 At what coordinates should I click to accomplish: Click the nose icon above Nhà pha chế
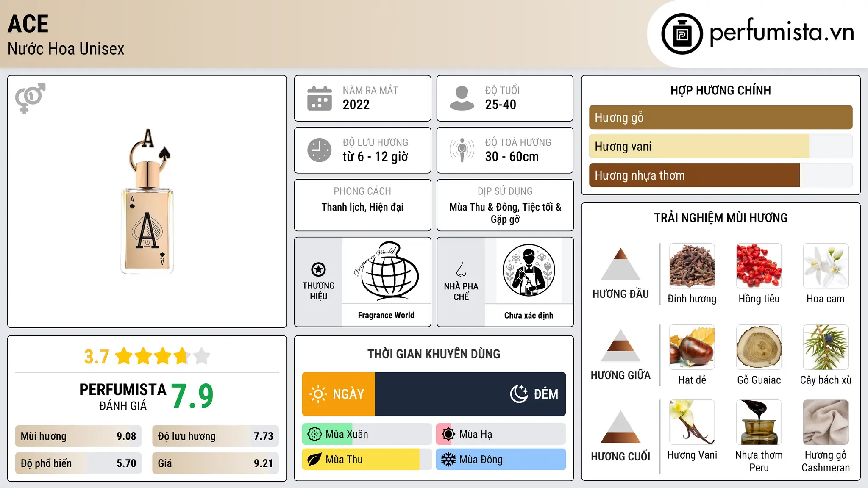(461, 269)
